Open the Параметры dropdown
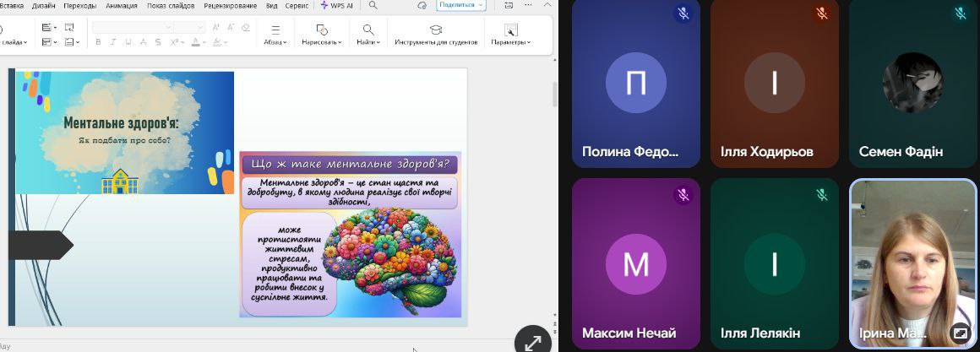Viewport: 980px width, 352px height. click(x=510, y=35)
